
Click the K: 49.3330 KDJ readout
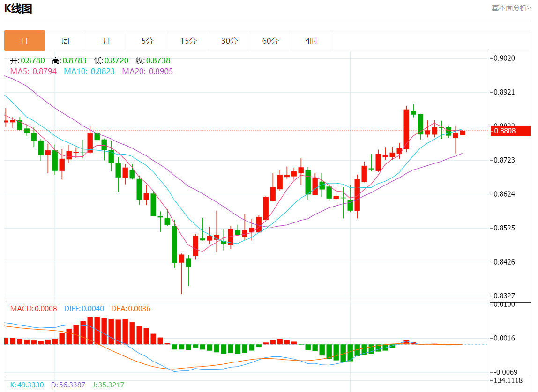coord(27,385)
